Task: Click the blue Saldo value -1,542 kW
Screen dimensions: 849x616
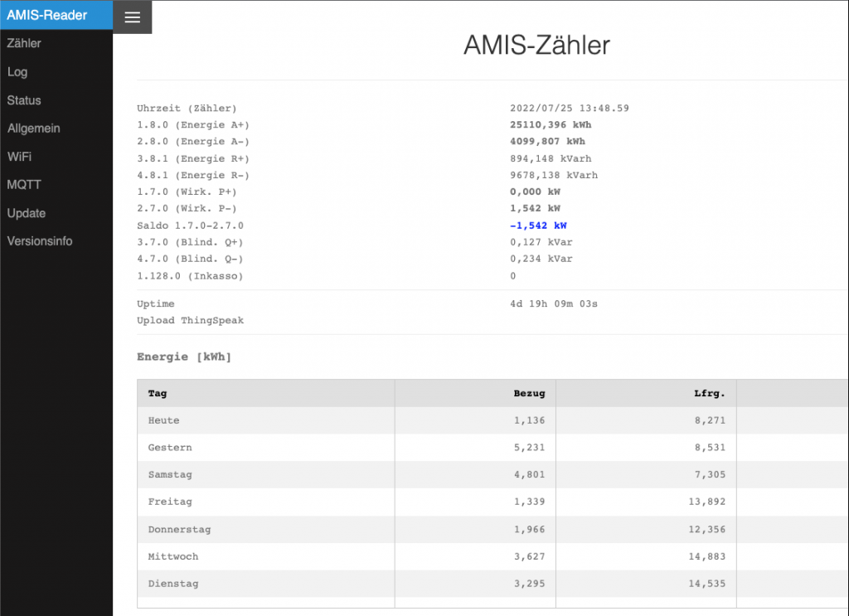Action: pos(538,226)
